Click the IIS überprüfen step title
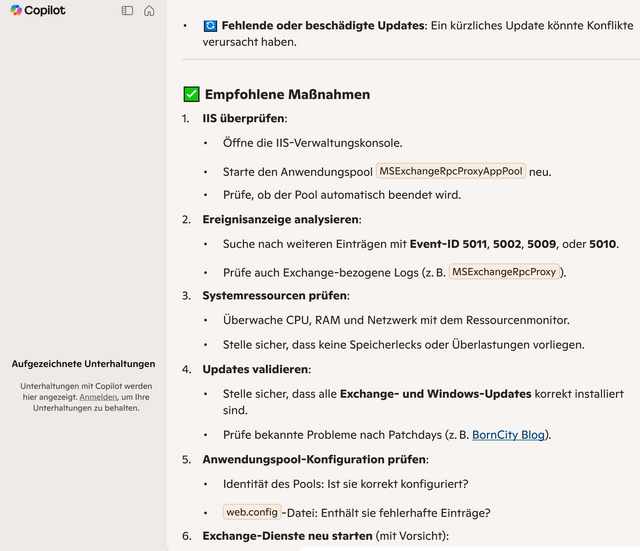 (x=244, y=118)
